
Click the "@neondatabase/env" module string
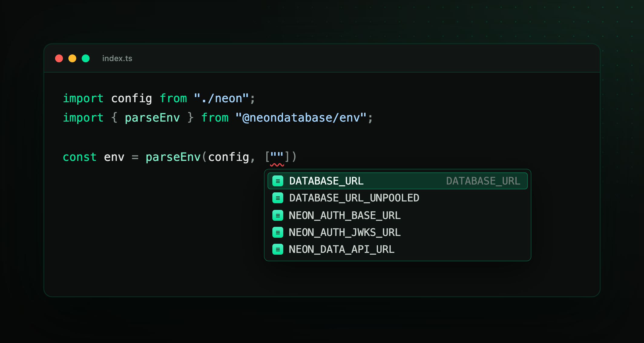coord(301,118)
